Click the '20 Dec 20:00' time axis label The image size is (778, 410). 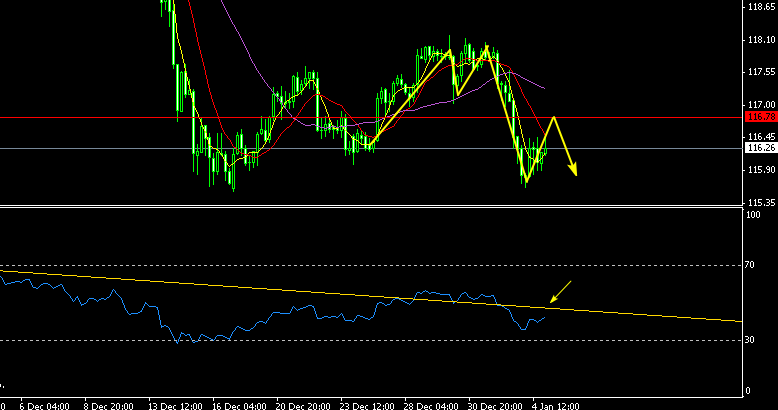coord(303,406)
